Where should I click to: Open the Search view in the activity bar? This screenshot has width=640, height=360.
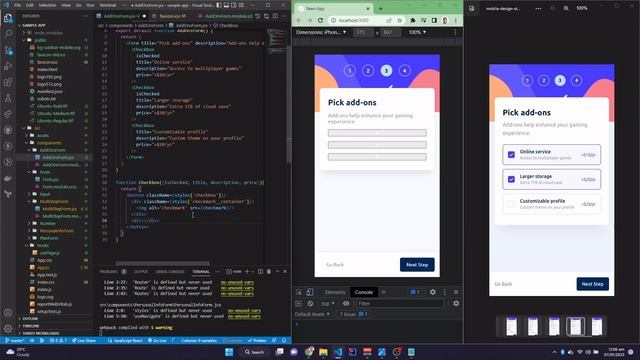click(8, 34)
